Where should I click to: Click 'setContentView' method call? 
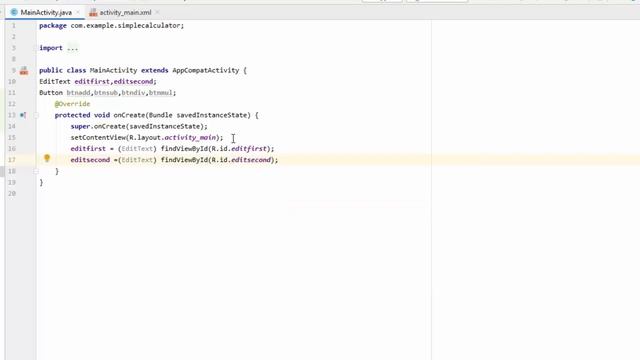(x=98, y=138)
